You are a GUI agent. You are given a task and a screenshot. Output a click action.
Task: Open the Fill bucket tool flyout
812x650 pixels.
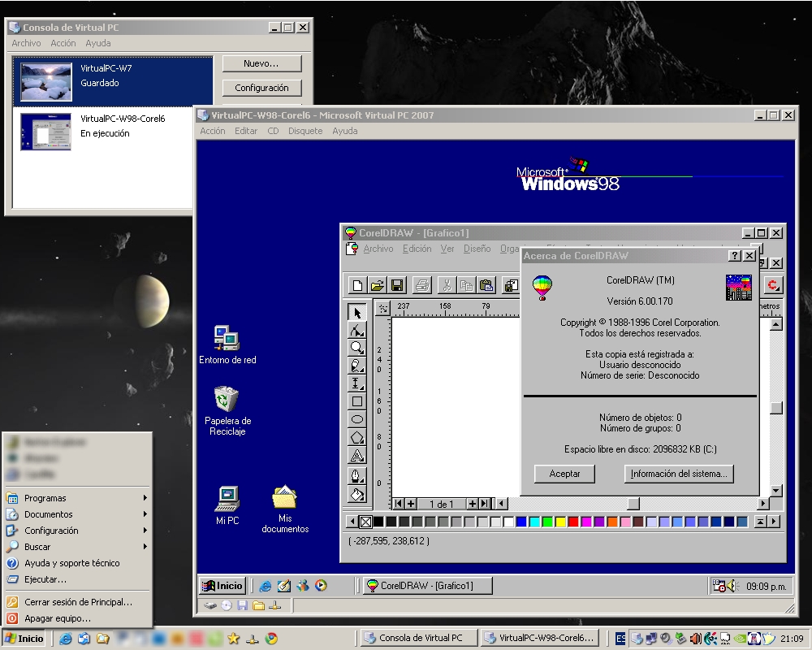pyautogui.click(x=356, y=494)
